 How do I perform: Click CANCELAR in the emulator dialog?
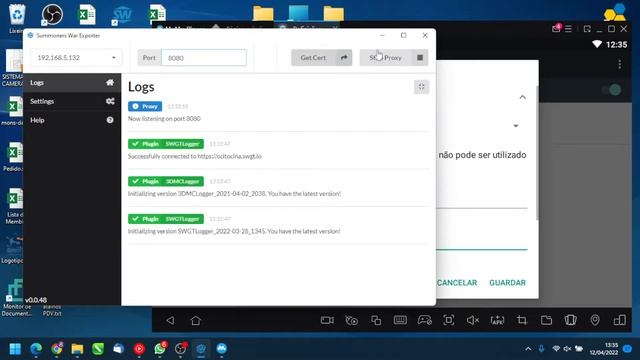pyautogui.click(x=457, y=282)
